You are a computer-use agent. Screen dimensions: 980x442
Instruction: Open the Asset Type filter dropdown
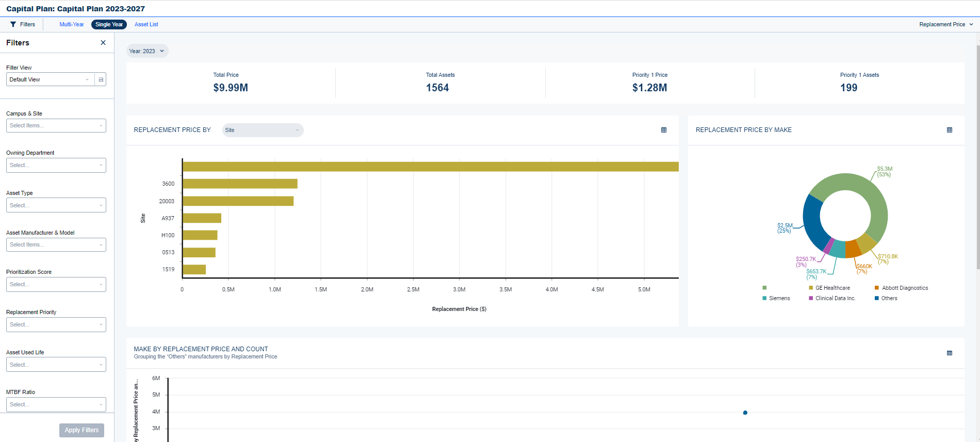(x=56, y=205)
